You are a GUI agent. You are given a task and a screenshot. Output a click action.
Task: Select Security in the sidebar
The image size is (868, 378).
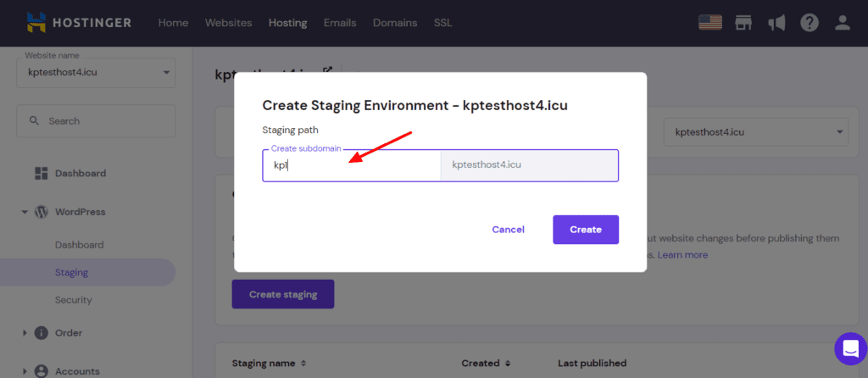click(73, 300)
